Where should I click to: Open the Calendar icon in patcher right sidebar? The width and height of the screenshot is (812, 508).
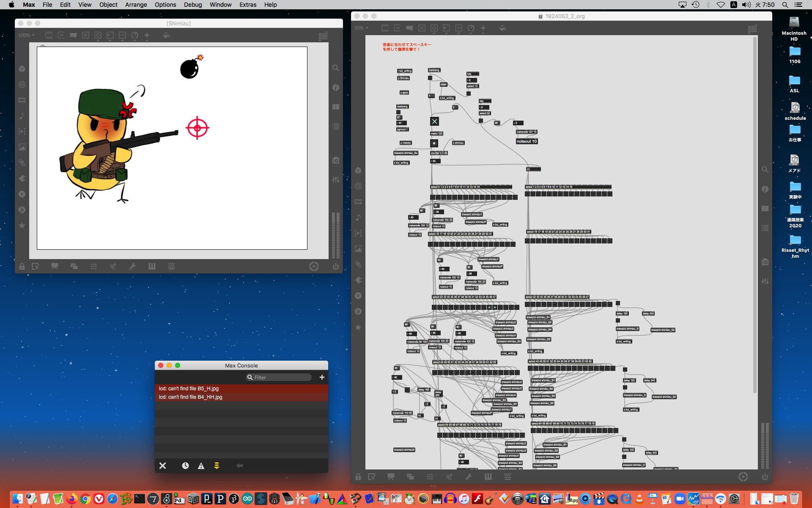[765, 208]
